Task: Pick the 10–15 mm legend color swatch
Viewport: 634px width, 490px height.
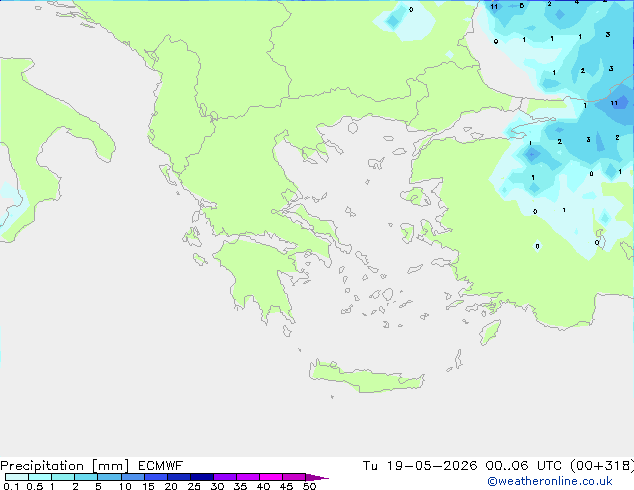Action: point(133,477)
